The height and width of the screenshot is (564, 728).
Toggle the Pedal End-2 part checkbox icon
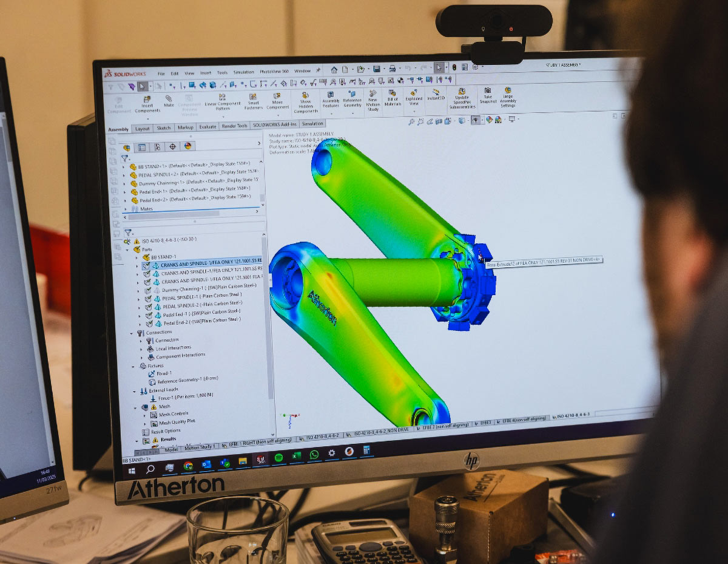[x=147, y=324]
